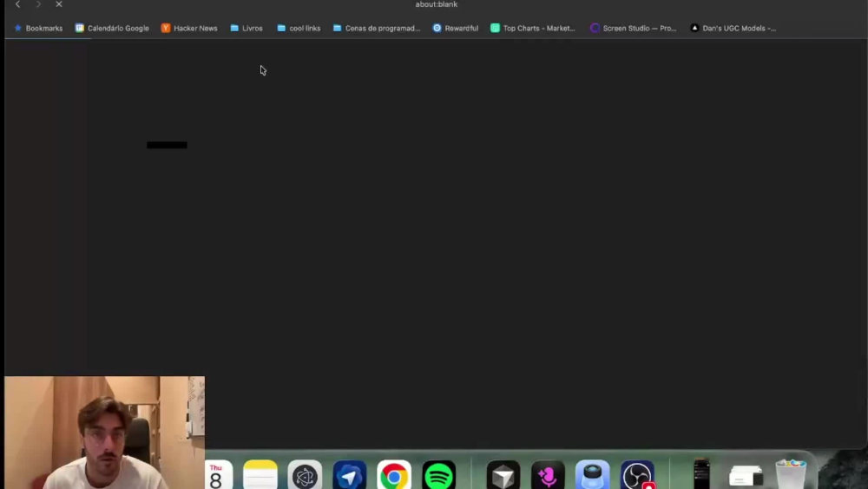This screenshot has width=868, height=489.
Task: Open the Rewardful bookmark
Action: (456, 29)
